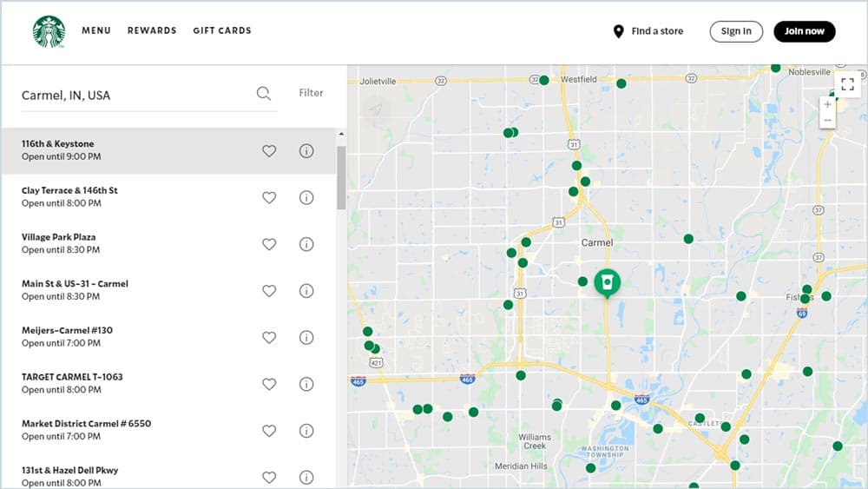Zoom out on the map
This screenshot has height=489, width=868.
click(827, 120)
